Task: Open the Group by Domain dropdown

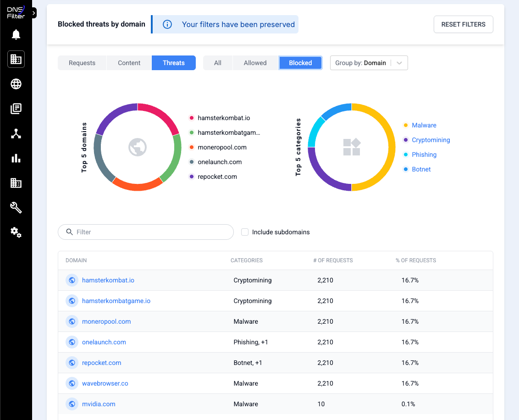Action: (x=369, y=63)
